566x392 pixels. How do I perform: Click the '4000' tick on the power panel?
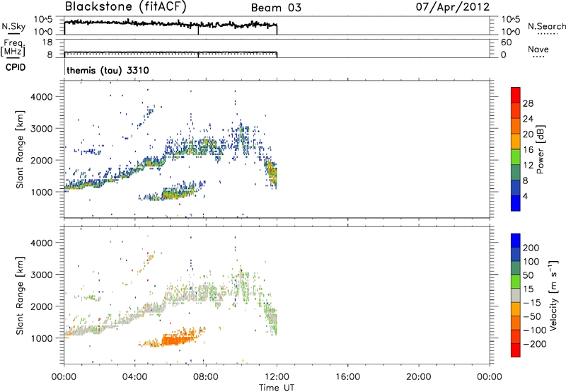click(42, 97)
